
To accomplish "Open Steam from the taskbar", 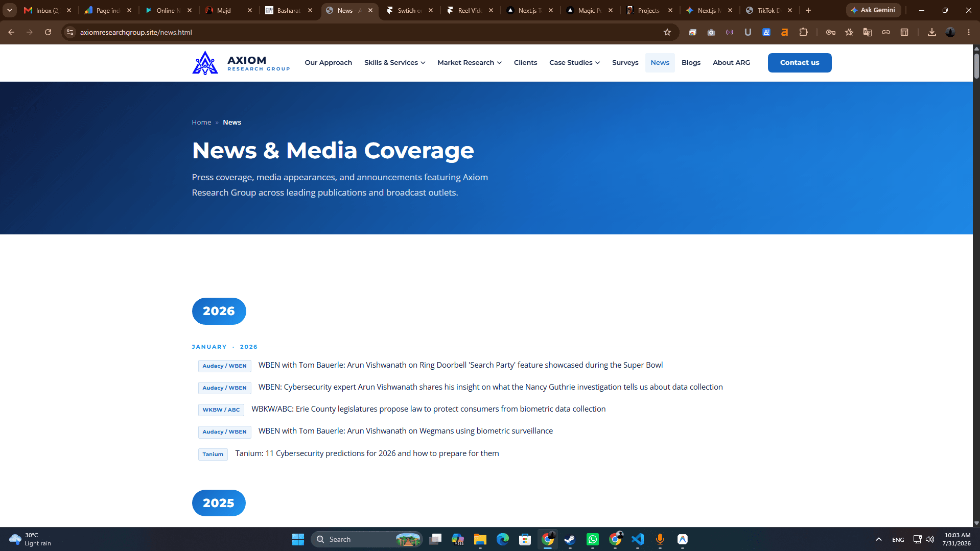I will [x=570, y=539].
